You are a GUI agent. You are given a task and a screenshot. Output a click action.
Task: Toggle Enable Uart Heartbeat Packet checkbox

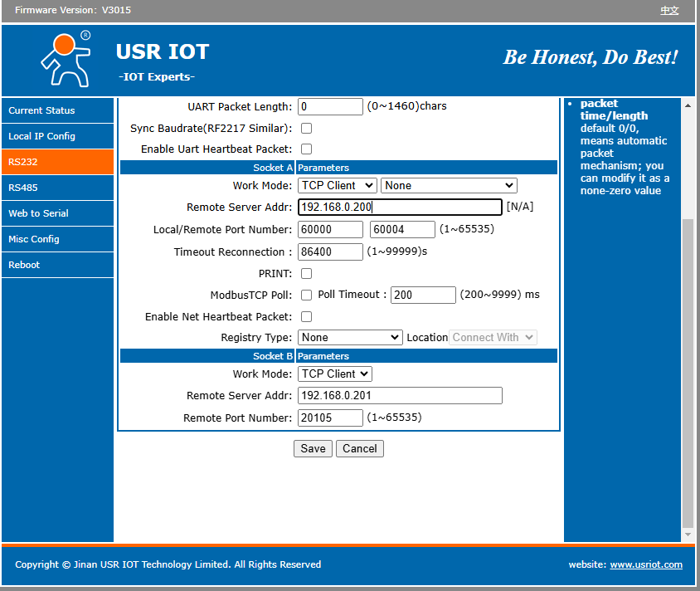coord(306,149)
